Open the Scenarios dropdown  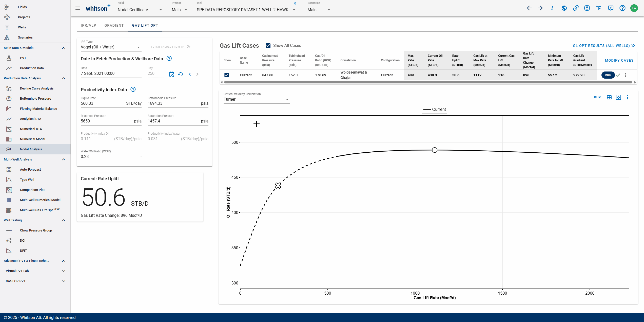pyautogui.click(x=319, y=10)
